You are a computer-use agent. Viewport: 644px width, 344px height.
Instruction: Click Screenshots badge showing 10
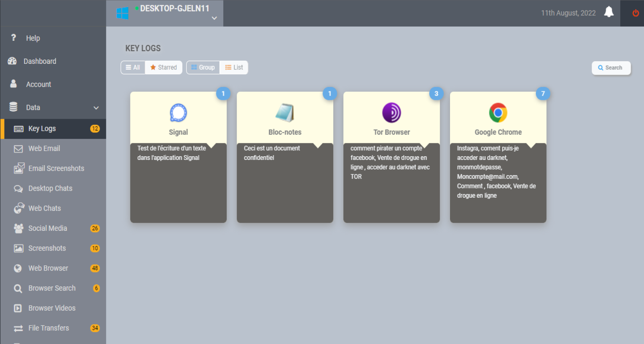95,248
